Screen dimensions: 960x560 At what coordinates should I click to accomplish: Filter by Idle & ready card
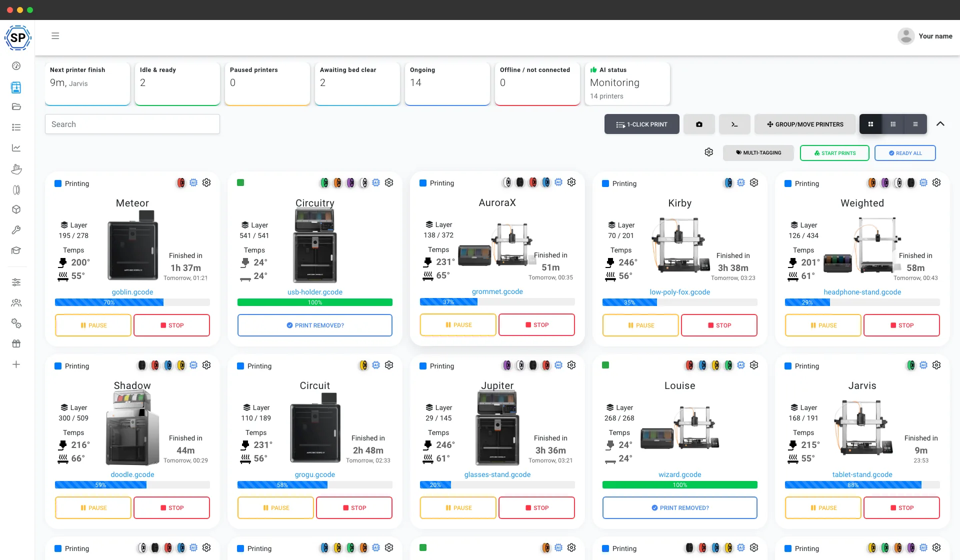[177, 83]
